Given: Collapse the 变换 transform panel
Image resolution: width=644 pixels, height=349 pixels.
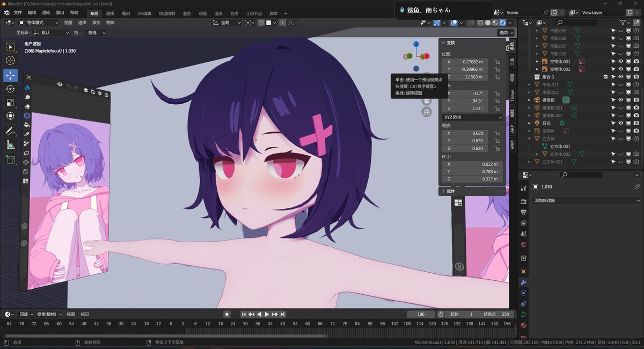Looking at the screenshot, I should click(451, 42).
